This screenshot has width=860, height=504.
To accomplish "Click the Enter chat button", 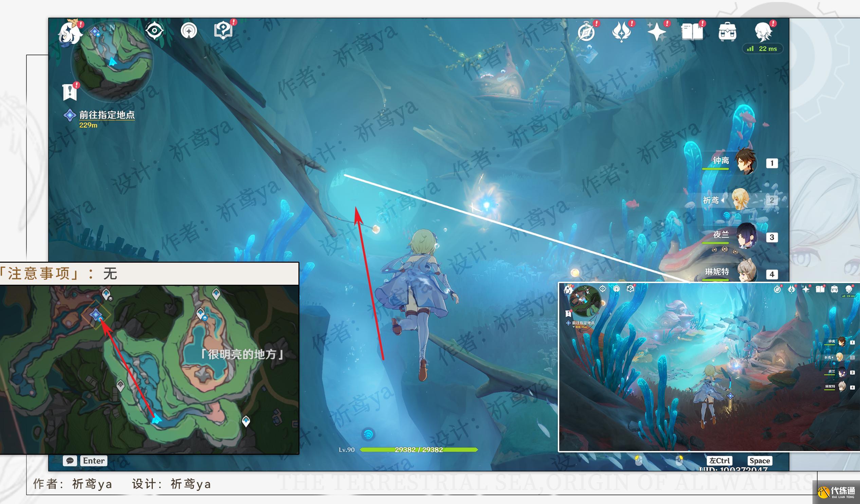I will point(93,461).
